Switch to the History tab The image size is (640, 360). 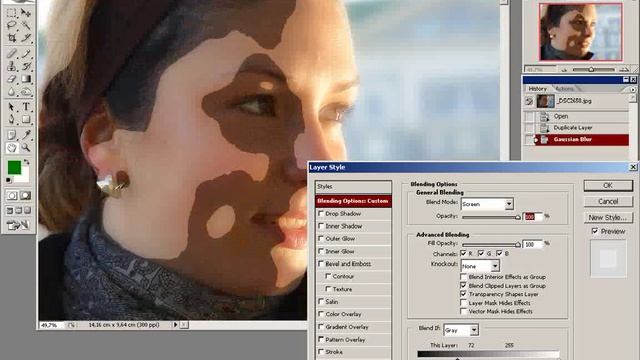click(x=537, y=89)
